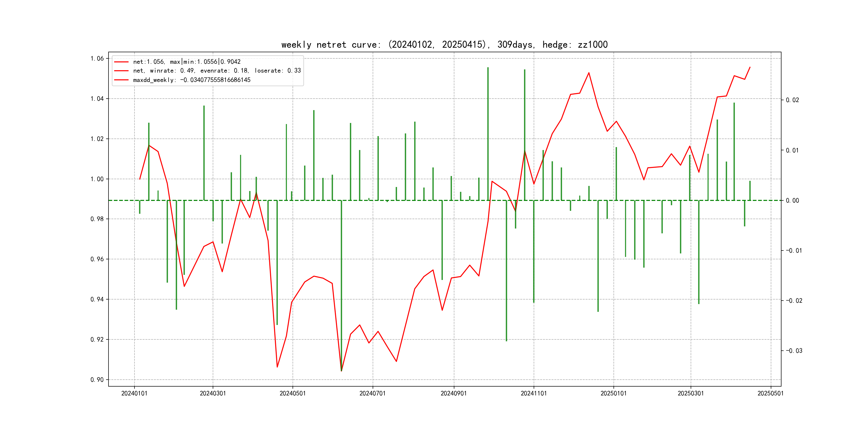The image size is (868, 434).
Task: Click x-axis date label 20240501
Action: point(293,393)
